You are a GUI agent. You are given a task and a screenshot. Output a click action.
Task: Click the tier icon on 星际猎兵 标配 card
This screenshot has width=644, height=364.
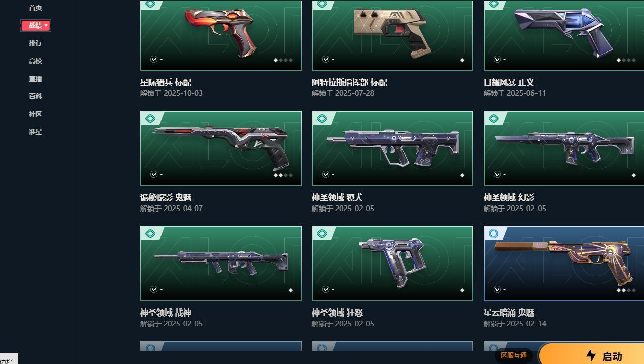pos(150,4)
